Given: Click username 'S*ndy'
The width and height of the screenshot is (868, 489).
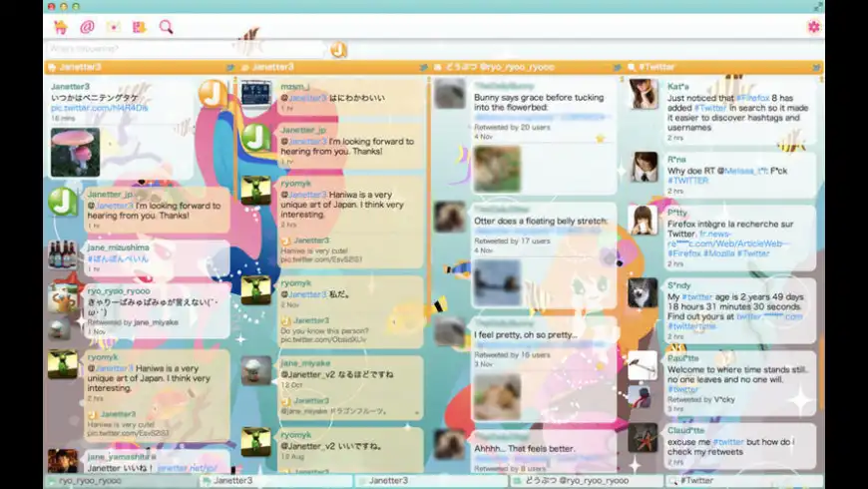Looking at the screenshot, I should [x=679, y=285].
